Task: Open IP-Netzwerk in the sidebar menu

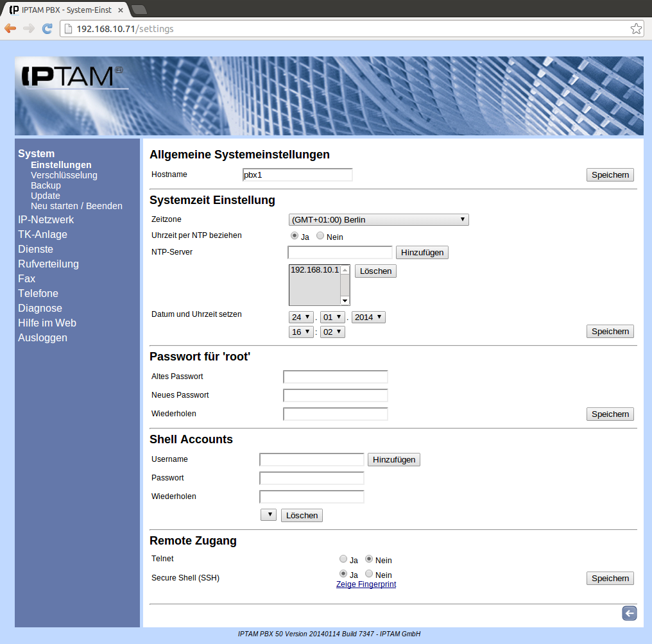Action: pyautogui.click(x=46, y=219)
